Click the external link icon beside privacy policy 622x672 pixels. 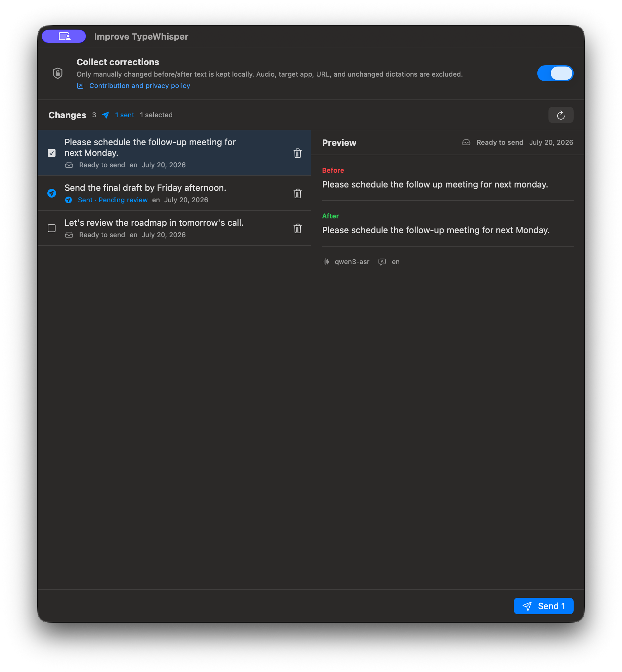pyautogui.click(x=80, y=86)
